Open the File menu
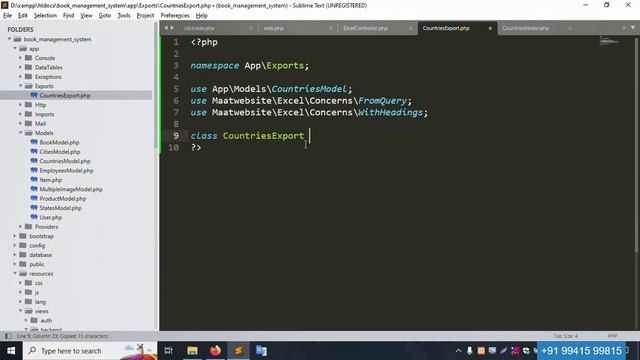 7,16
